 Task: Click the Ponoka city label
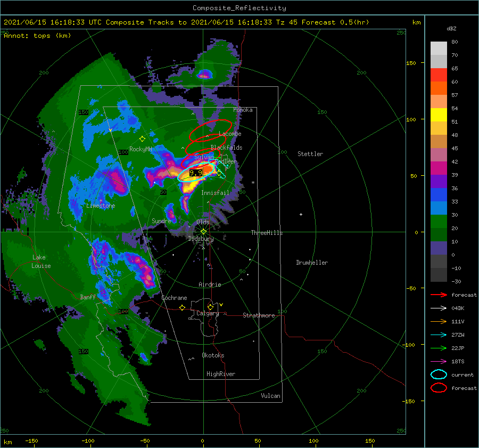[243, 110]
